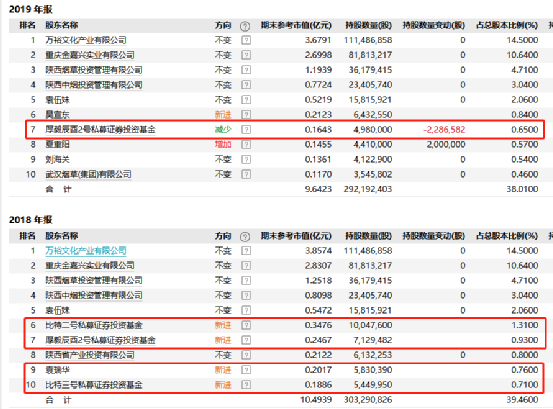Click the 方向 header in 2019 table
The height and width of the screenshot is (409, 553).
(223, 25)
